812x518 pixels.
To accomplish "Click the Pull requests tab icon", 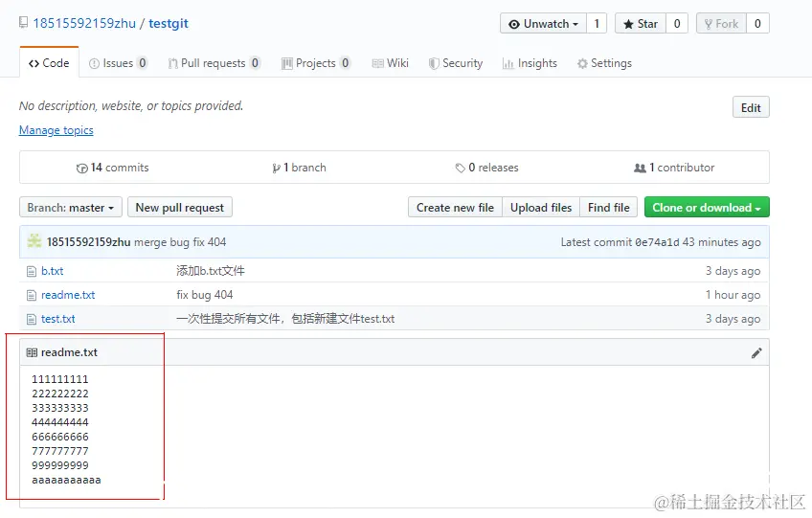I will point(173,64).
